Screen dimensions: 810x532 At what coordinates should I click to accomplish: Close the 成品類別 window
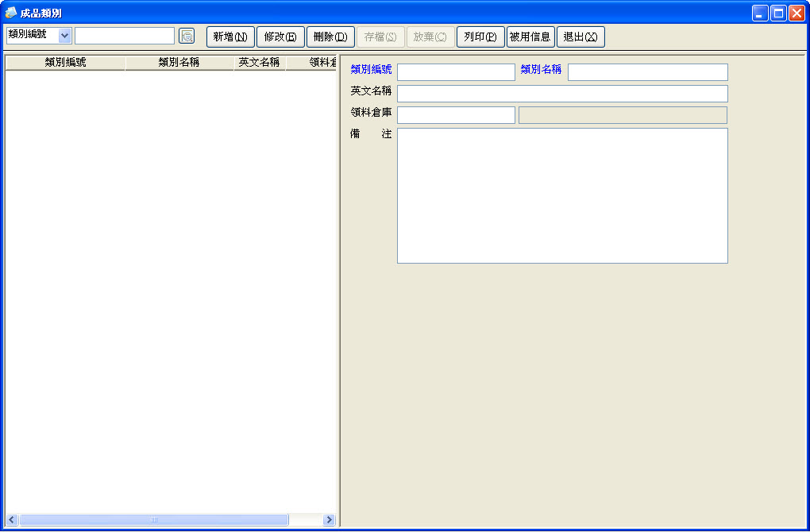coord(796,13)
